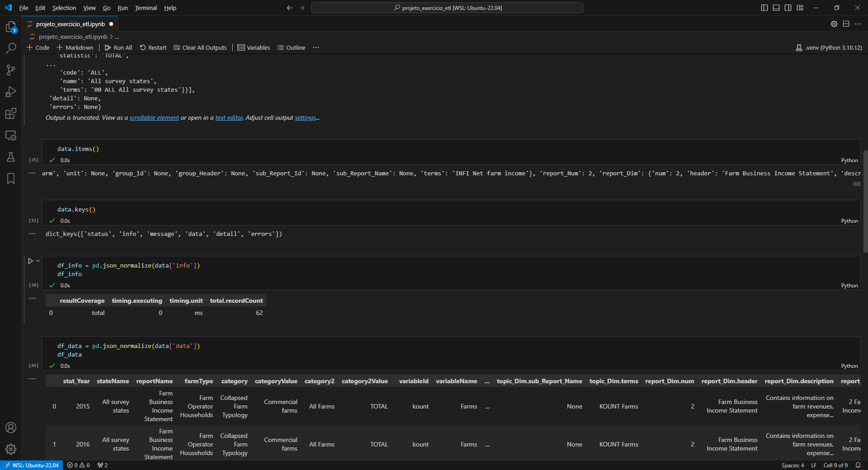
Task: Select kernel .venv (Python 3.10.12)
Action: pos(829,47)
